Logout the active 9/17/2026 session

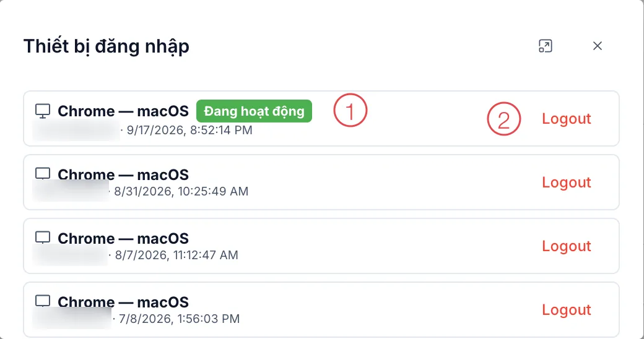point(567,119)
